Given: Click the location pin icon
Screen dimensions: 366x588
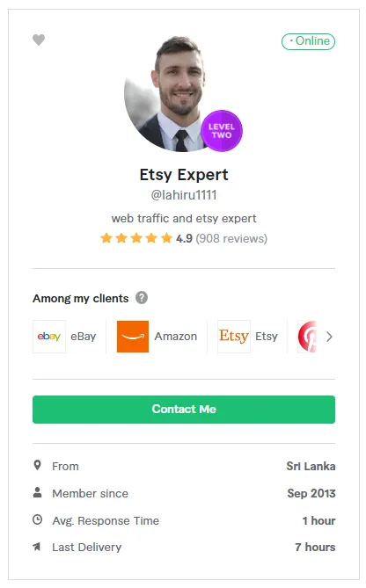Looking at the screenshot, I should click(x=38, y=465).
